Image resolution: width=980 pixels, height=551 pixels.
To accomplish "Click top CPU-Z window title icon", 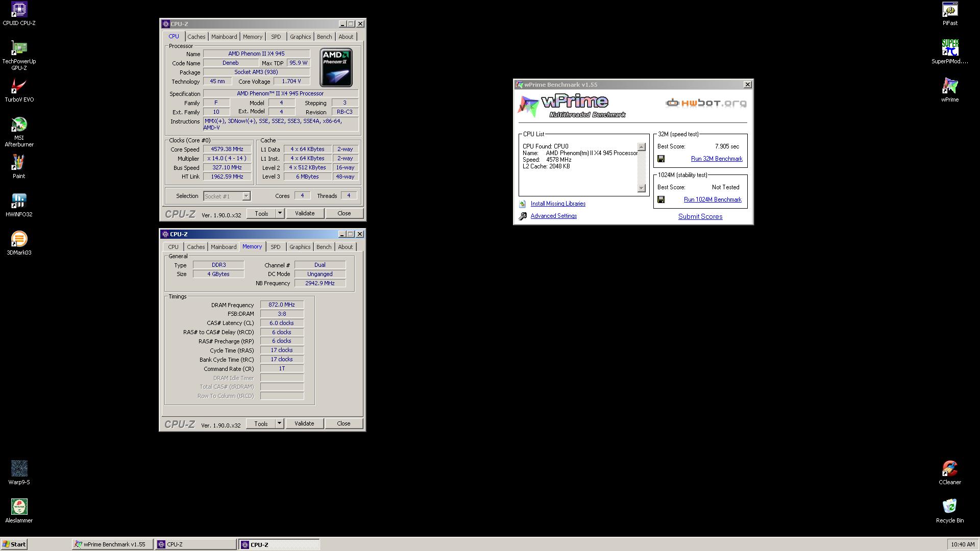I will [165, 24].
